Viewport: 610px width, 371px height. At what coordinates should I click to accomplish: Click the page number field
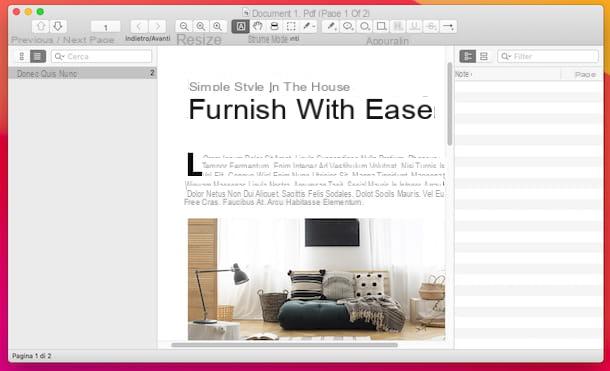(x=105, y=27)
